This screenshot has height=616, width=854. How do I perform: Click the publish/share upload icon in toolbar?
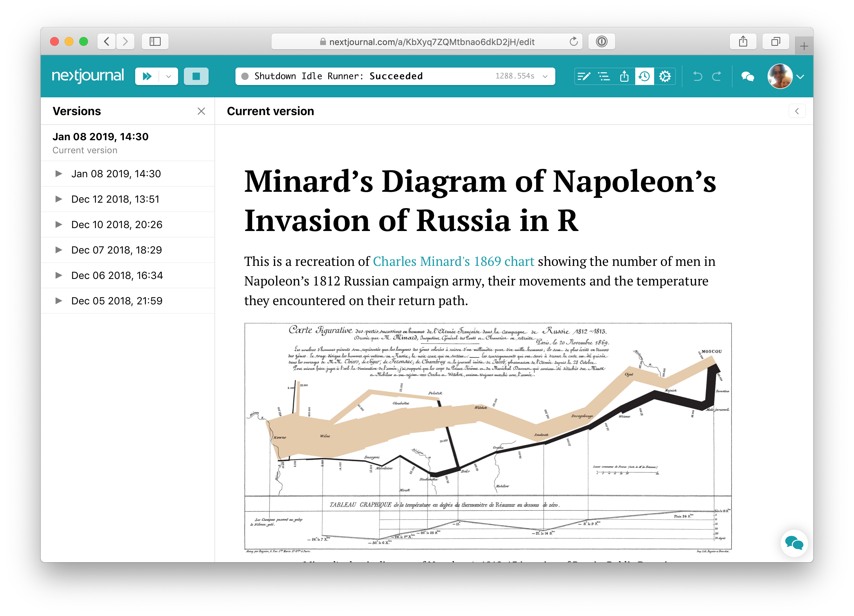pyautogui.click(x=624, y=76)
